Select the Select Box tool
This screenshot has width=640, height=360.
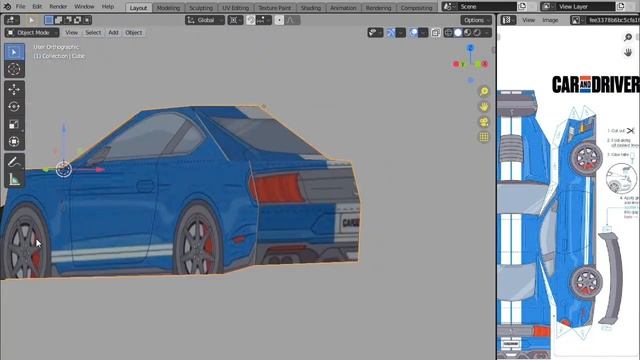[14, 52]
